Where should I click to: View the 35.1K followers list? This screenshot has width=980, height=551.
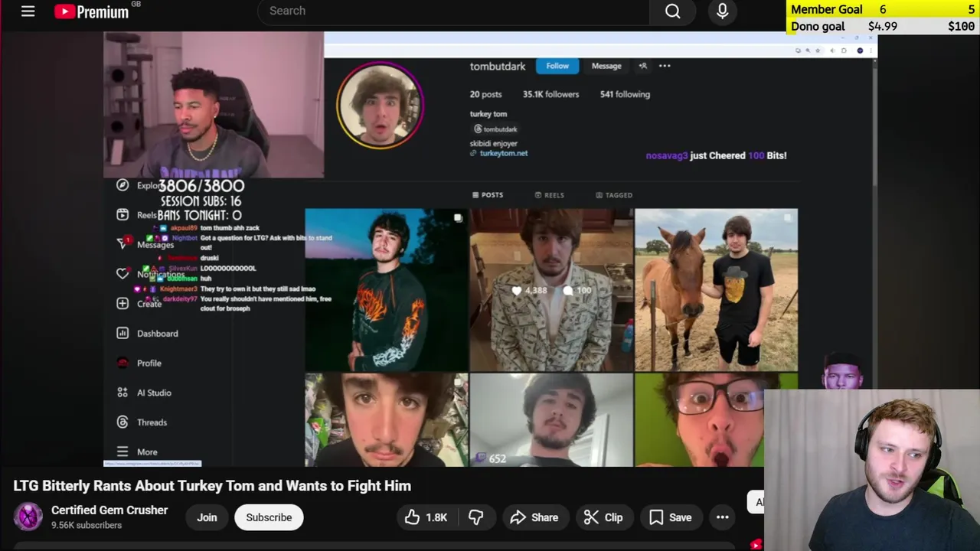click(550, 94)
